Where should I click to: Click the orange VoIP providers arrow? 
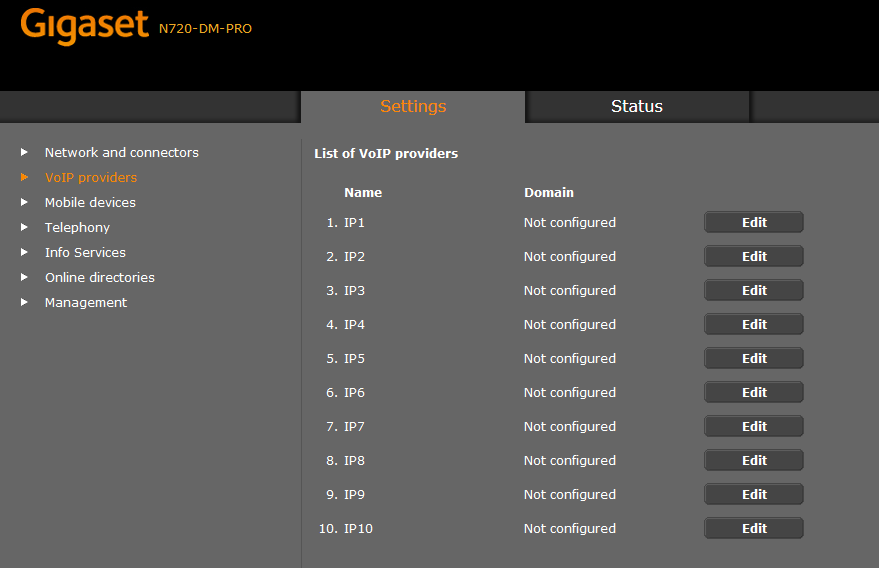(x=25, y=177)
